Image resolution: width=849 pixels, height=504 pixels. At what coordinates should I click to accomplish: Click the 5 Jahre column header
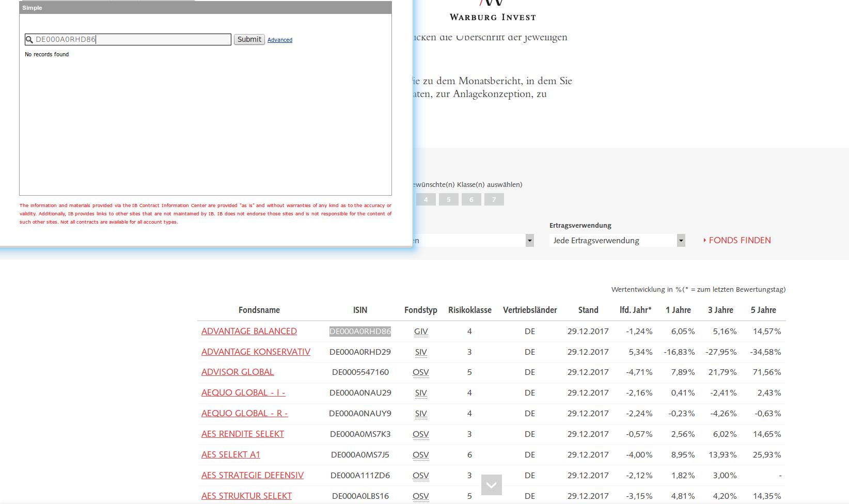click(763, 310)
